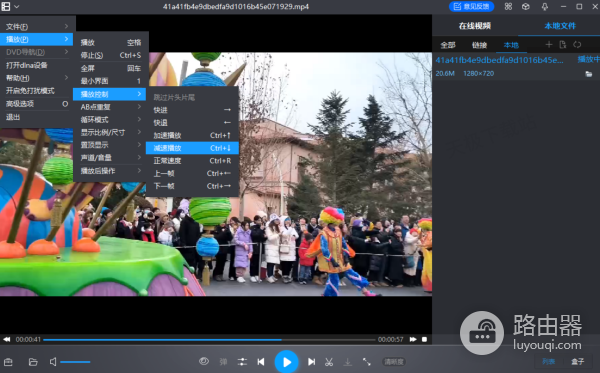Click the pin-on-top icon in title bar
The width and height of the screenshot is (600, 373).
545,7
